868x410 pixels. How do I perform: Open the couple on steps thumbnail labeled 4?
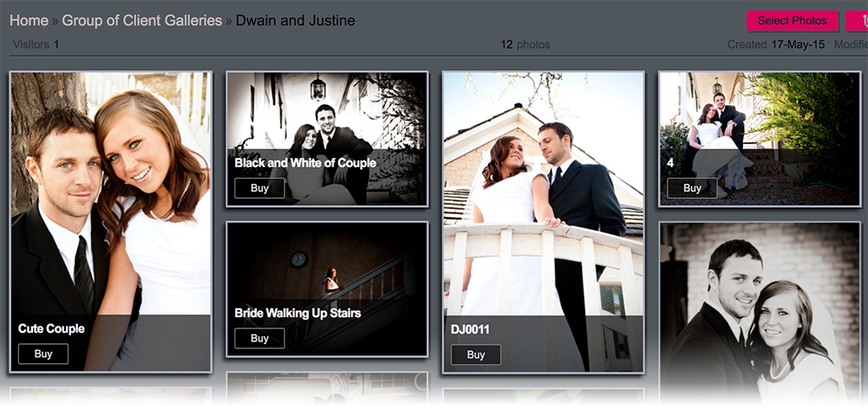(759, 139)
